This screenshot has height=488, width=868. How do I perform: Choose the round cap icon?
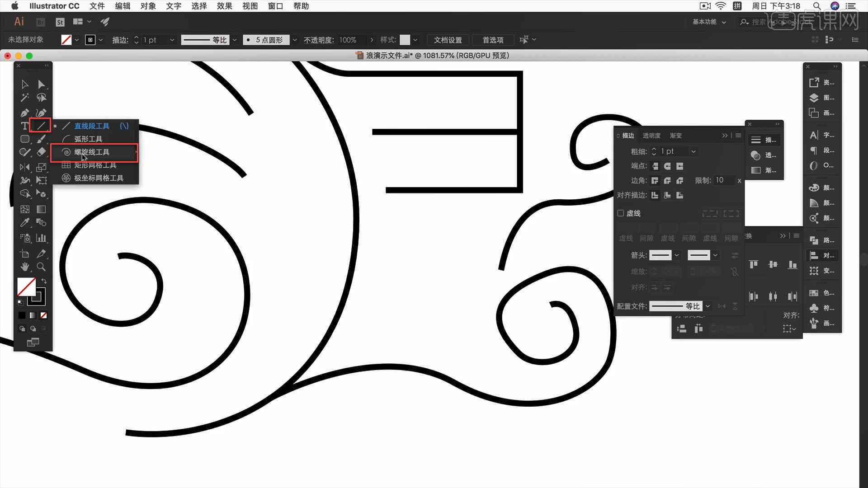(667, 166)
